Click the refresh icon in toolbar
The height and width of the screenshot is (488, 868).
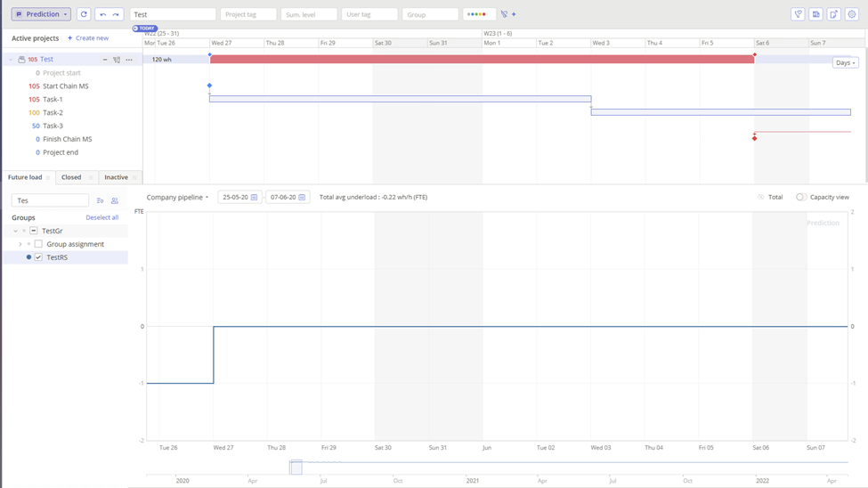tap(84, 14)
